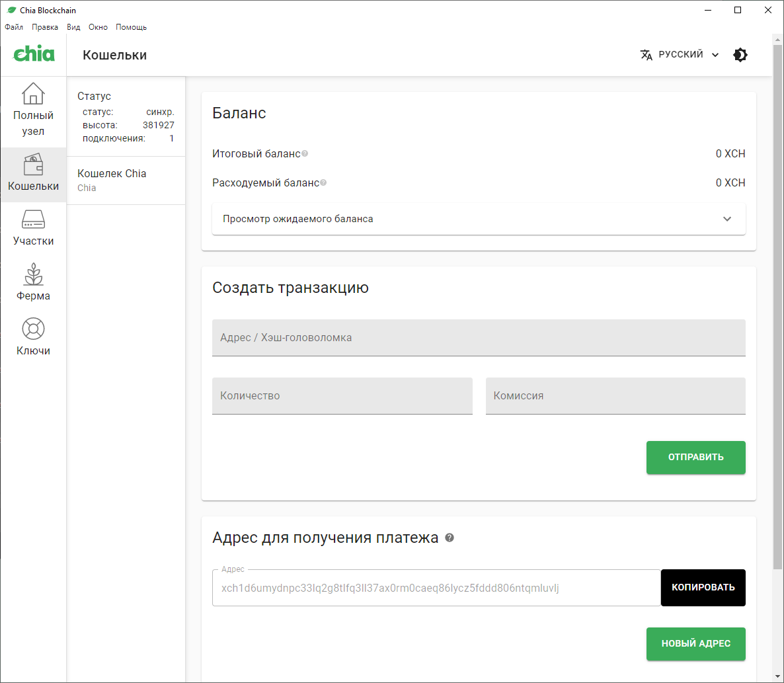Click the ОТПРАВИТЬ send button

click(x=695, y=457)
